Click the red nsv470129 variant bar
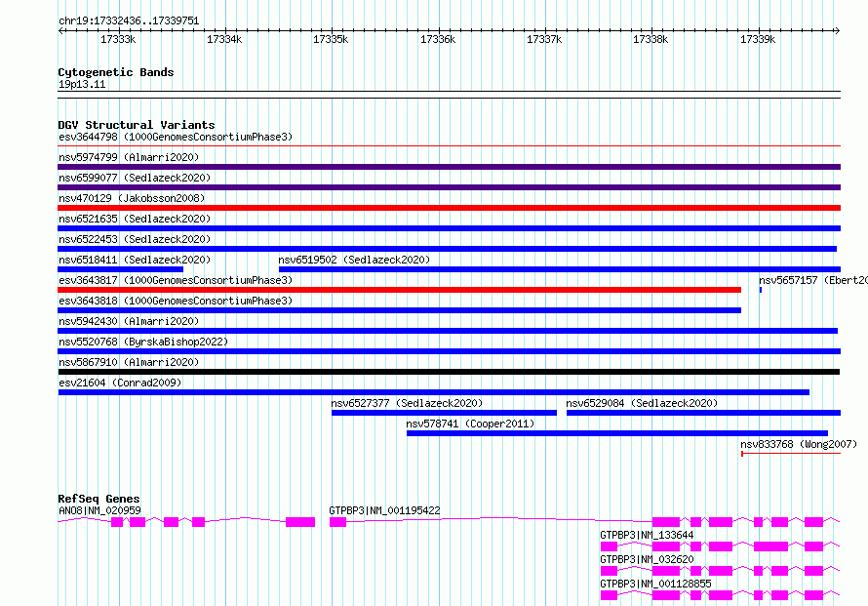The image size is (868, 606). click(x=449, y=208)
